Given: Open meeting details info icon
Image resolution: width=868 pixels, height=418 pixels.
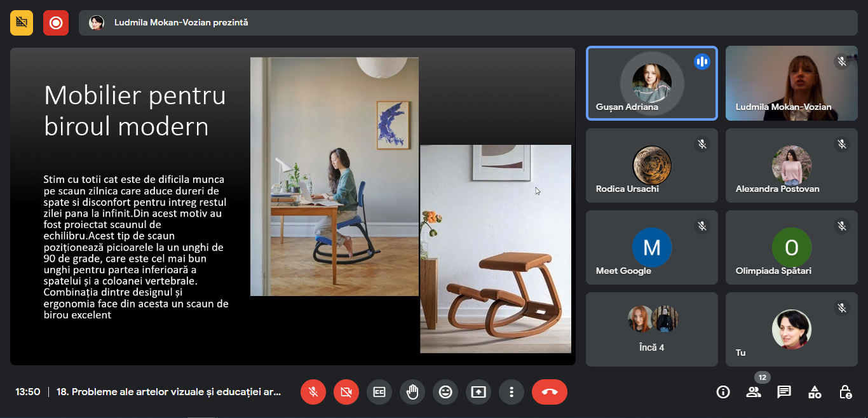Looking at the screenshot, I should tap(723, 392).
